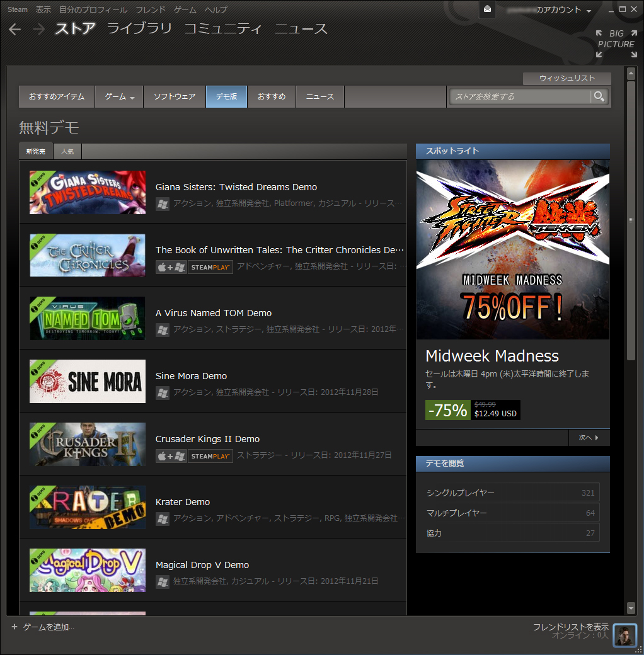Click the Windows platform icon under Giana Sisters
The width and height of the screenshot is (644, 655).
pyautogui.click(x=163, y=204)
